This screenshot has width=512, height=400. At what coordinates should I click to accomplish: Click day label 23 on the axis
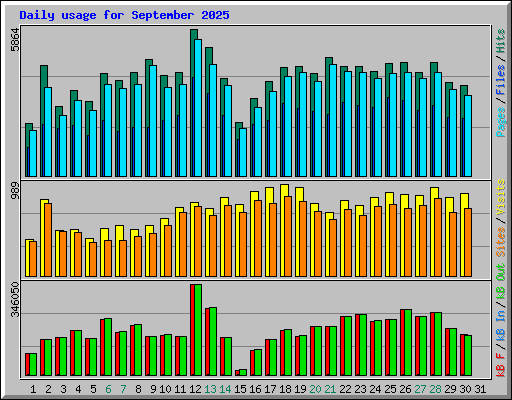360,389
